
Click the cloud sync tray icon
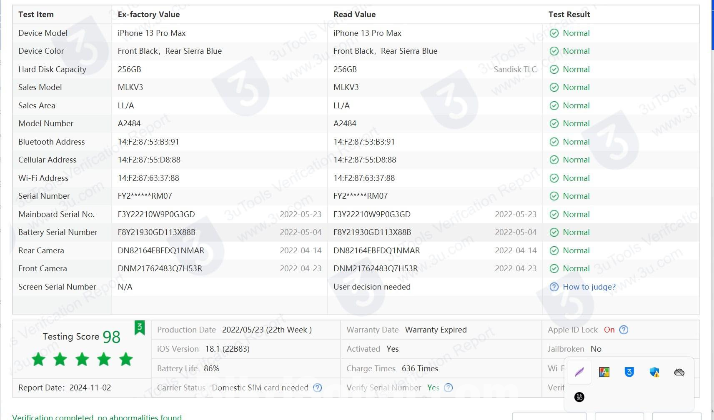(x=679, y=372)
